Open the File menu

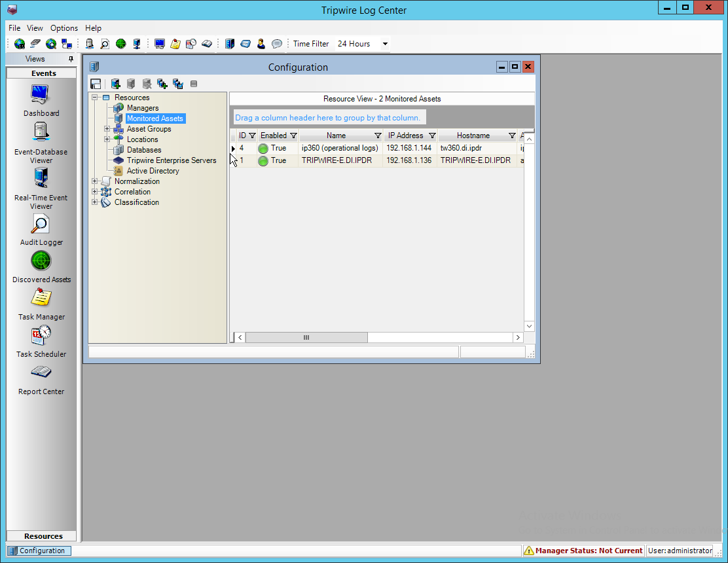14,28
